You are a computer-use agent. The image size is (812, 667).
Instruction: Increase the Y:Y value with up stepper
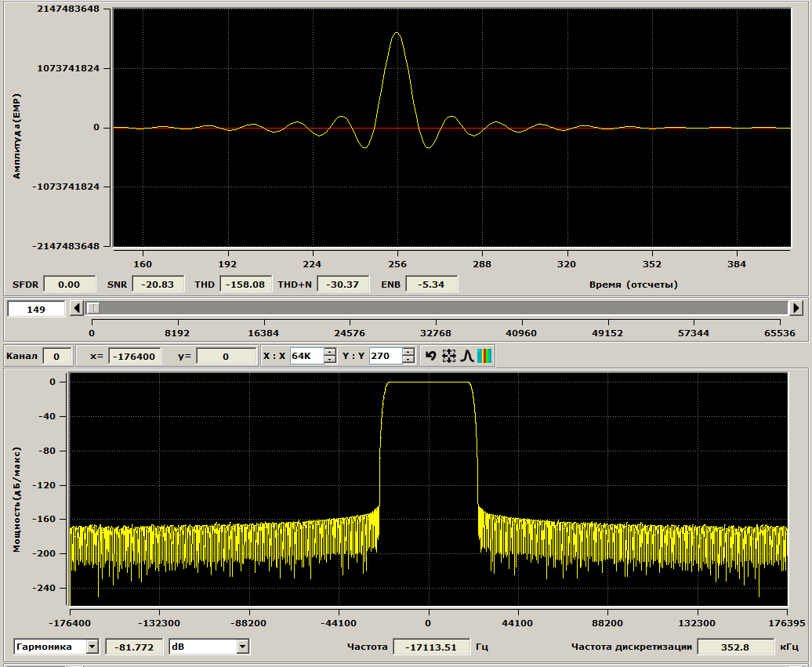pyautogui.click(x=408, y=352)
